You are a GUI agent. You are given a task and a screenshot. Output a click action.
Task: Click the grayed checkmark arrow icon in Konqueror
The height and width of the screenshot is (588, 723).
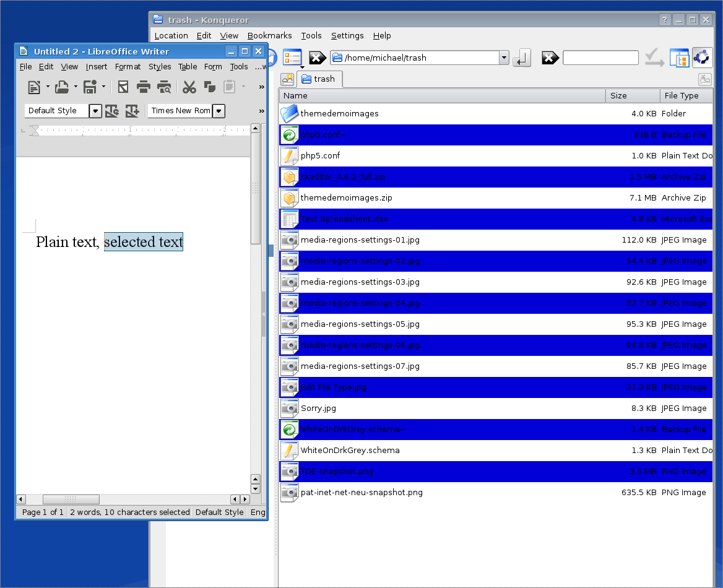pyautogui.click(x=654, y=58)
